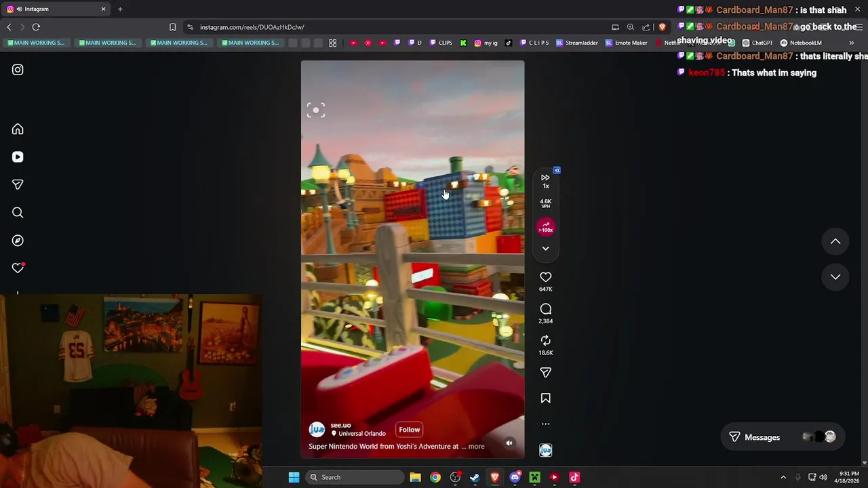Viewport: 868px width, 488px height.
Task: Open OBS Studio from taskbar
Action: [455, 477]
